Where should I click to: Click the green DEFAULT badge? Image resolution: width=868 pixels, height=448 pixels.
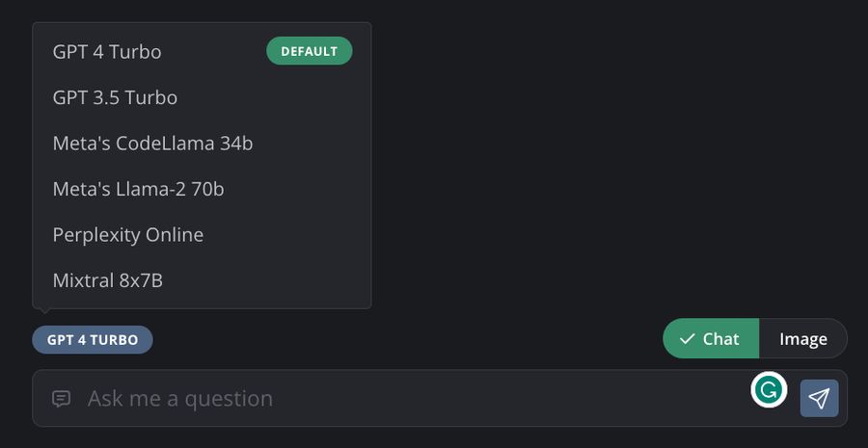310,51
